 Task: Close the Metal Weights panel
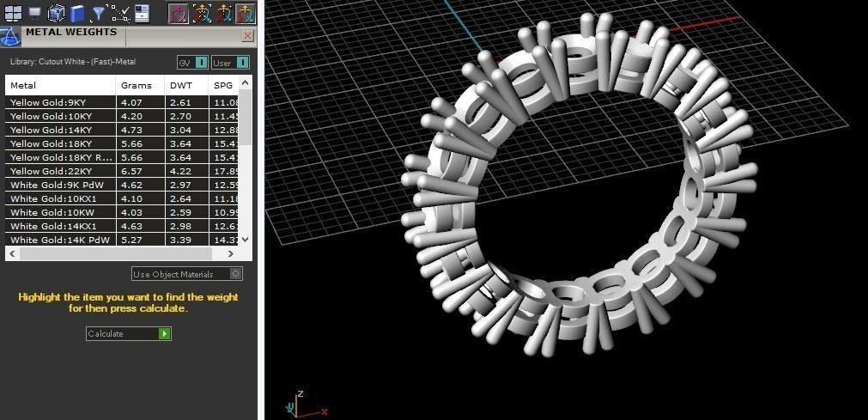(x=247, y=36)
